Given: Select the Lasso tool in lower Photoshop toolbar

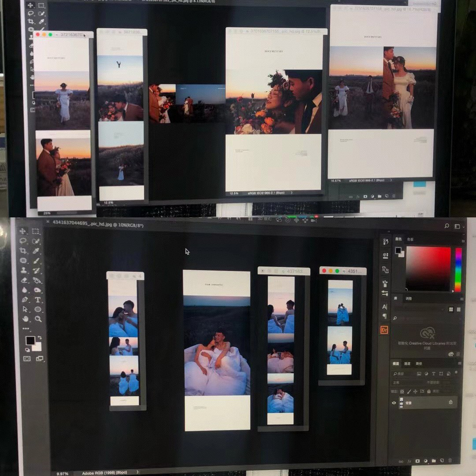Looking at the screenshot, I should tap(23, 241).
